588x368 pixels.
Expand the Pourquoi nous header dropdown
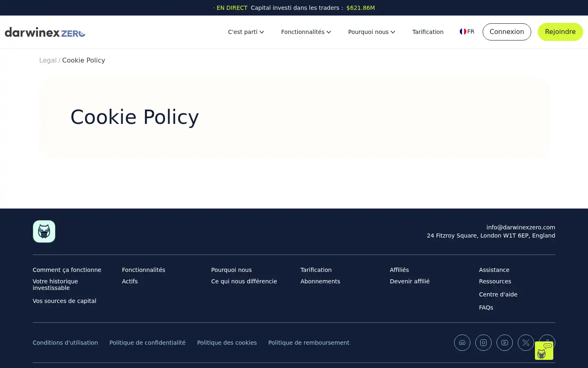click(x=372, y=32)
